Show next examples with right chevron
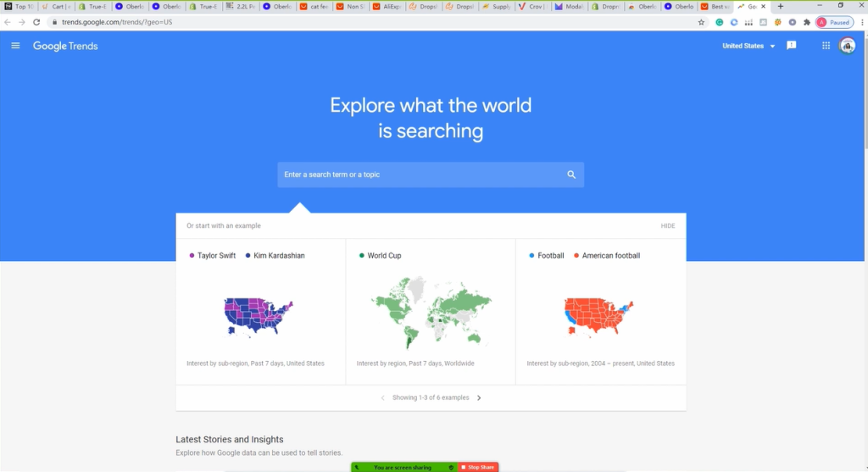Viewport: 868px width, 472px height. click(480, 397)
